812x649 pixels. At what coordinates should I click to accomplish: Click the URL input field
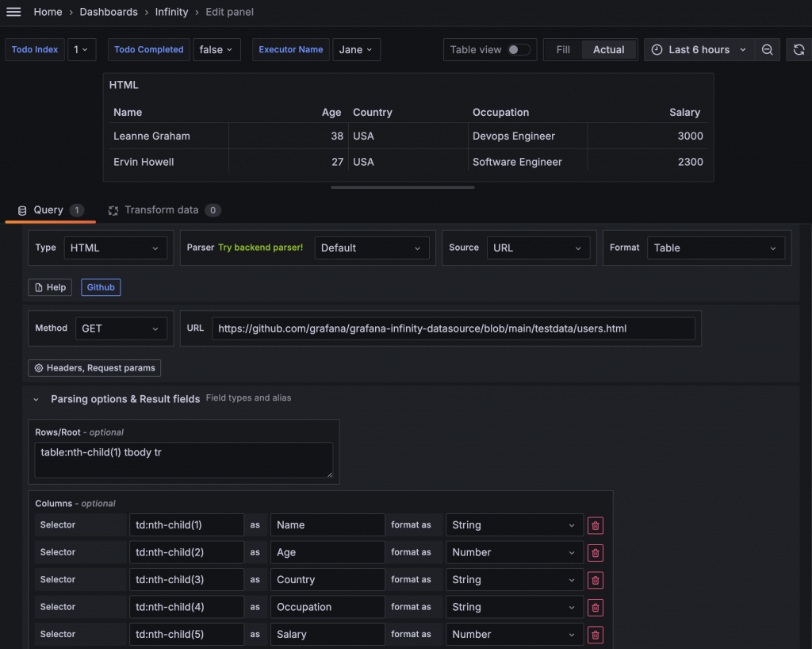pos(453,328)
